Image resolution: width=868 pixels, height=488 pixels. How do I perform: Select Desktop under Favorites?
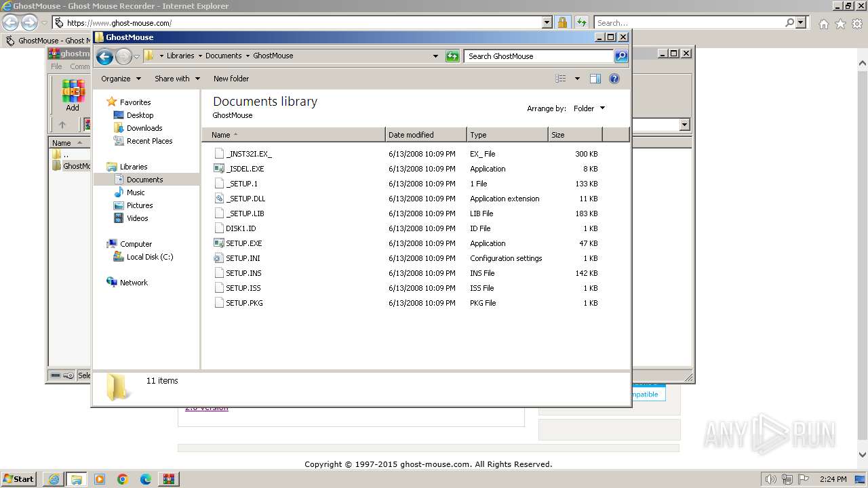pyautogui.click(x=140, y=115)
